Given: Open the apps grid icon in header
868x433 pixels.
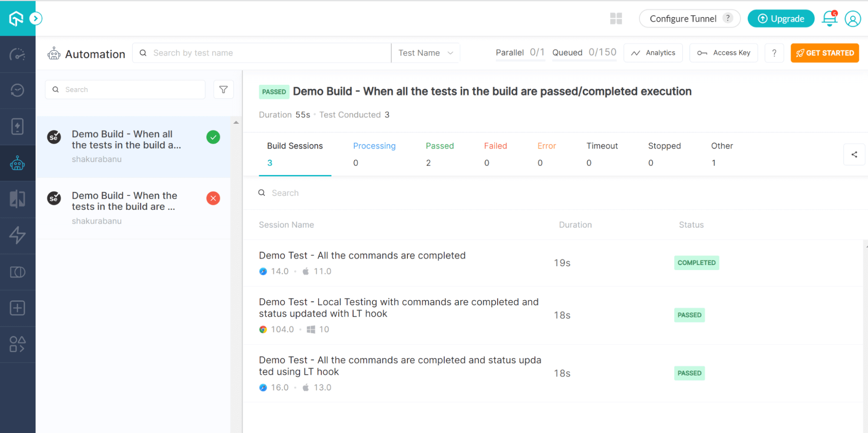Looking at the screenshot, I should pyautogui.click(x=616, y=19).
